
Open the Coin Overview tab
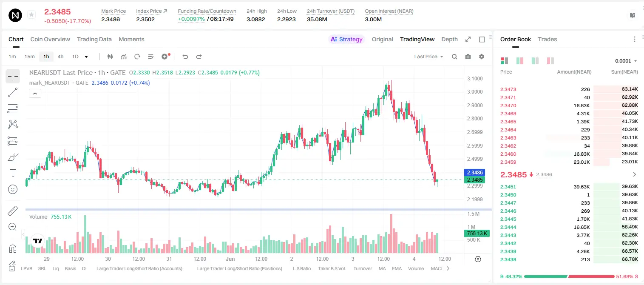point(50,39)
